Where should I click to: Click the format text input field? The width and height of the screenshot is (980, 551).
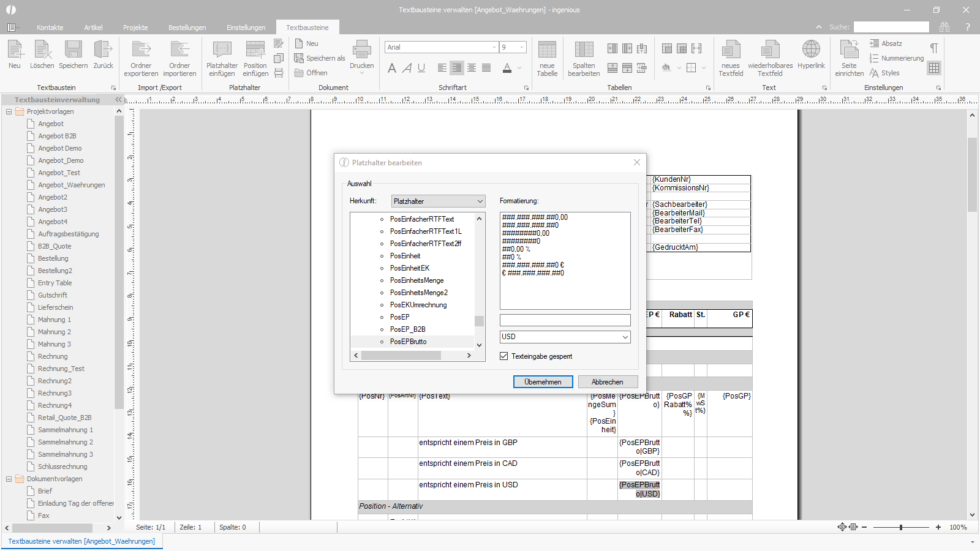pos(565,320)
